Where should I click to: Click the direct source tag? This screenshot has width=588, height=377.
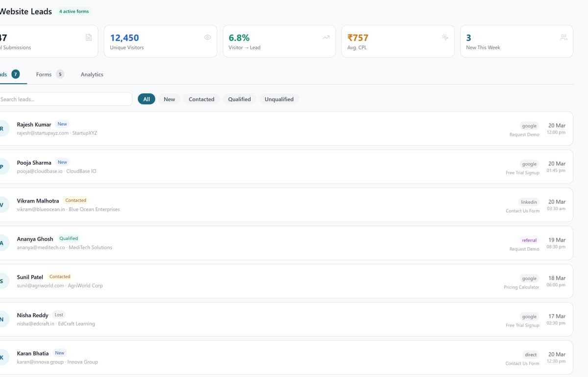click(531, 355)
